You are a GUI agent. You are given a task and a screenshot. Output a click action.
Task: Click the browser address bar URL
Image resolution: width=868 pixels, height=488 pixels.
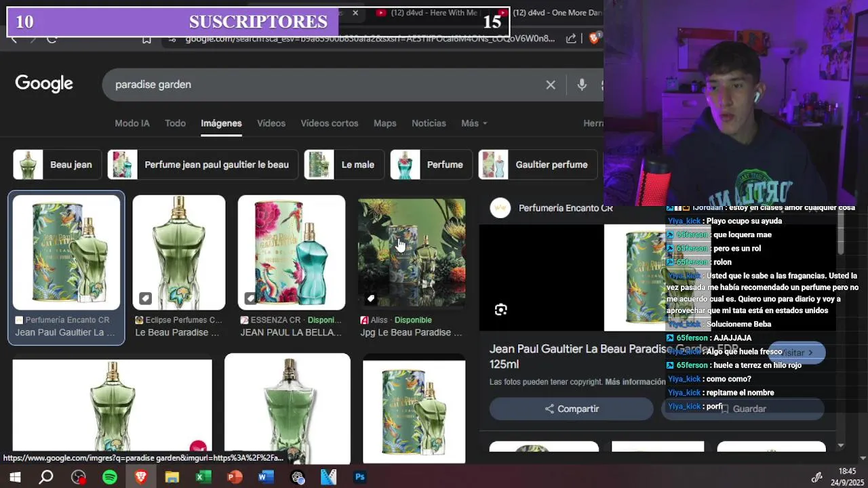click(370, 39)
